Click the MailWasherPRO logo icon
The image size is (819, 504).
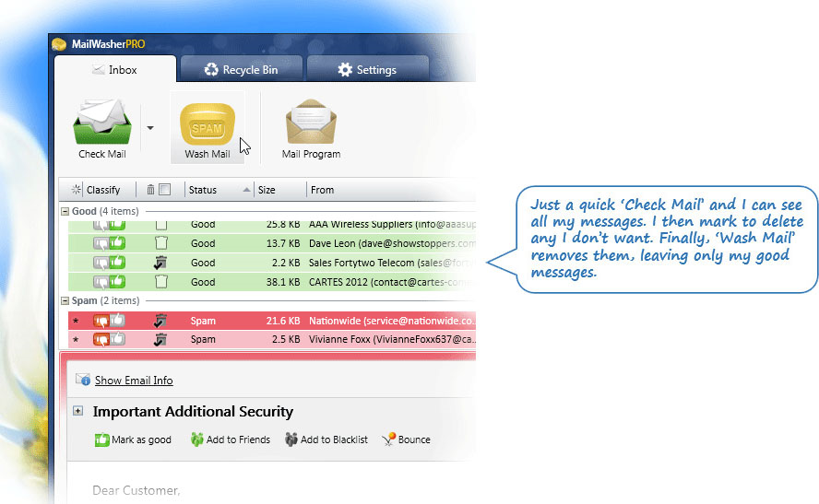click(x=59, y=44)
